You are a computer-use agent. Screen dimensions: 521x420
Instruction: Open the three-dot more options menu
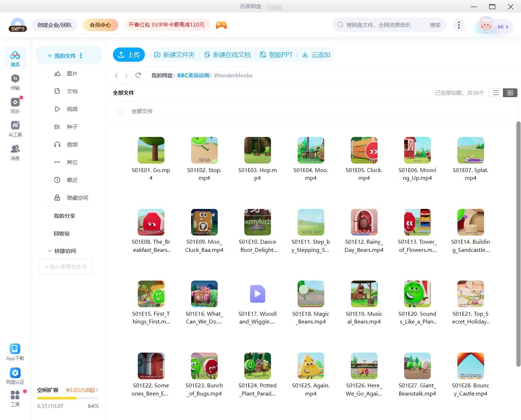tap(458, 25)
